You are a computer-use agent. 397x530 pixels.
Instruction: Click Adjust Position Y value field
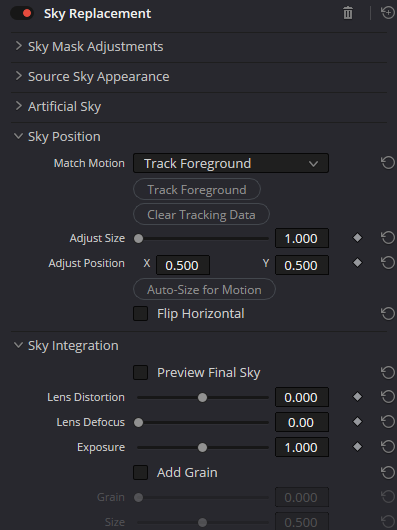(x=302, y=265)
